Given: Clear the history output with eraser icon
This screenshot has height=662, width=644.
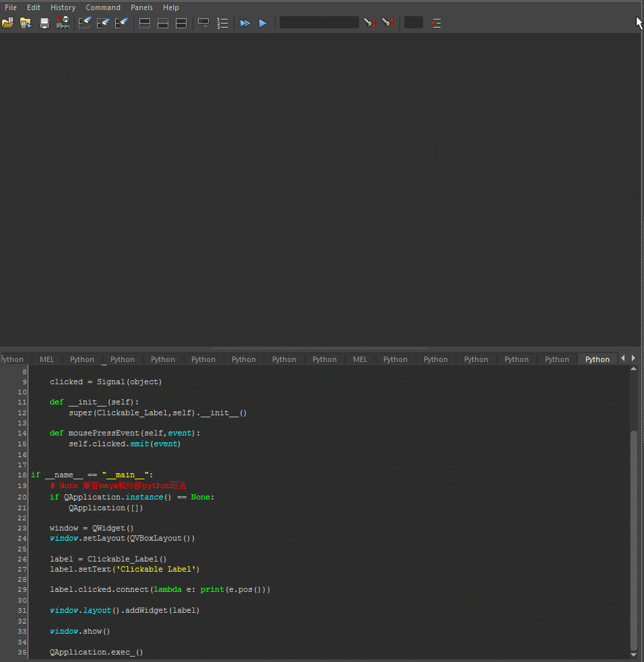Looking at the screenshot, I should (85, 23).
